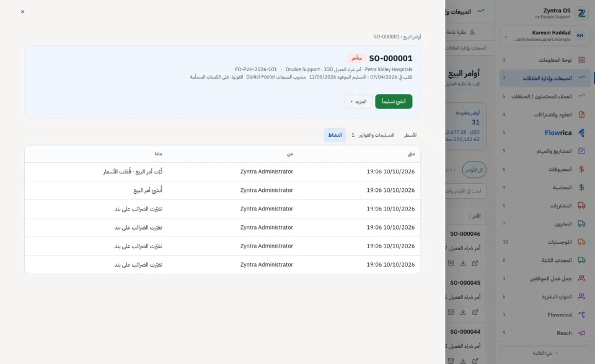This screenshot has height=364, width=595.
Task: Open the Flowmind module icon
Action: coord(581,314)
